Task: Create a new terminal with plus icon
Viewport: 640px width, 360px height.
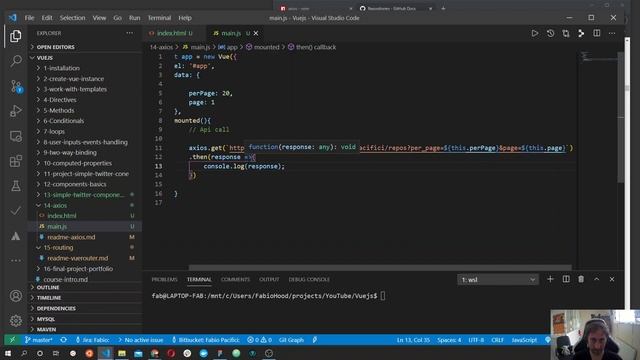Action: pyautogui.click(x=550, y=279)
